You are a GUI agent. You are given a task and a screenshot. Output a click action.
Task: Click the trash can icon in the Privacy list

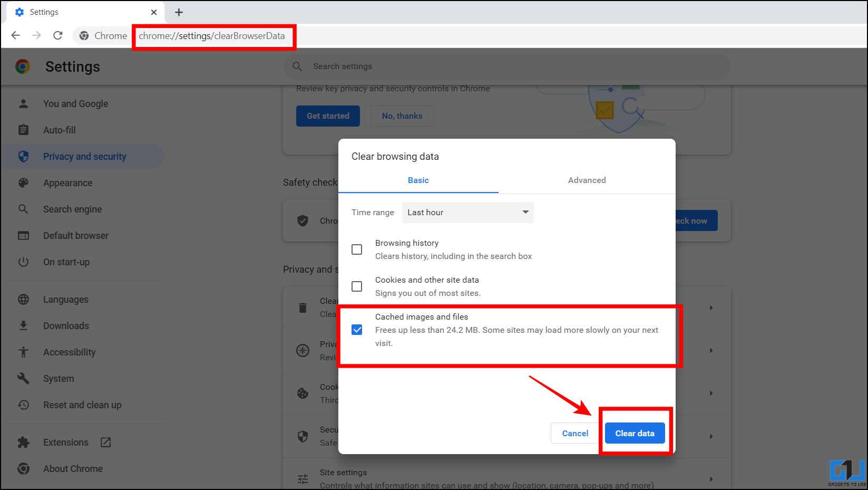(303, 308)
